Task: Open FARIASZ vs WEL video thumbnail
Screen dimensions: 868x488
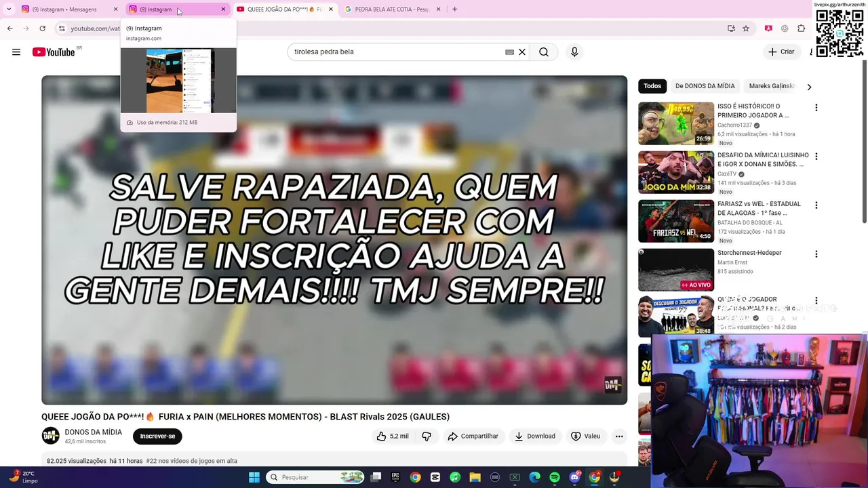Action: (676, 221)
